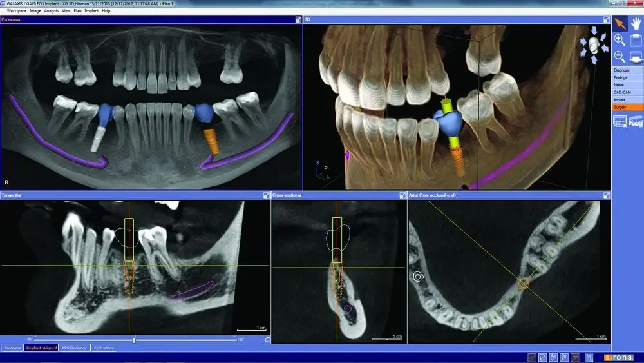This screenshot has height=363, width=644.
Task: Switch to the MPR/Radiology tab
Action: (74, 348)
